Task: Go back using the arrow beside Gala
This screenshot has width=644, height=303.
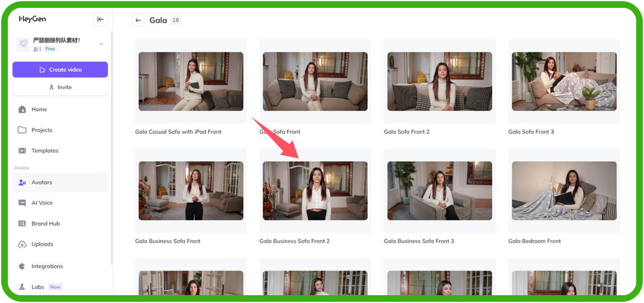Action: (138, 20)
